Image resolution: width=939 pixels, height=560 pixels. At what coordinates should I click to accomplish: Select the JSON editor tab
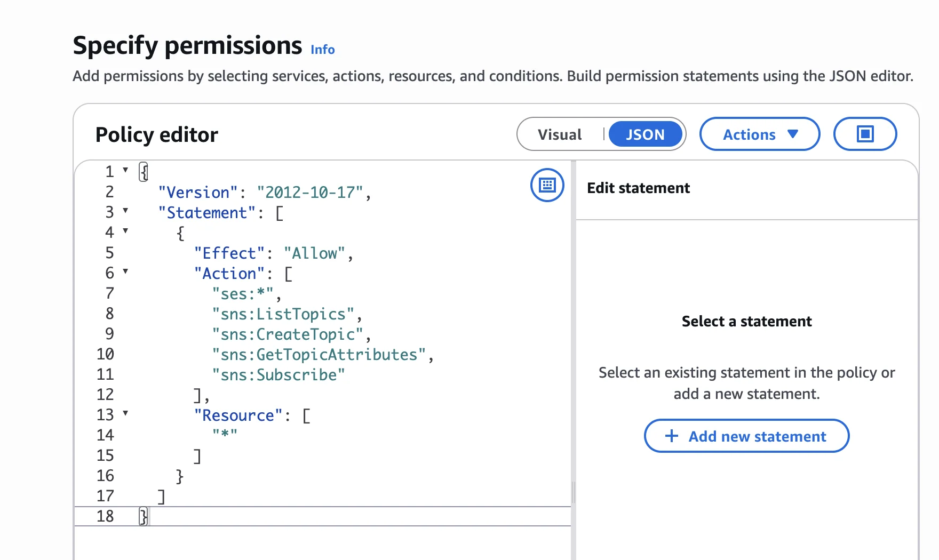645,134
